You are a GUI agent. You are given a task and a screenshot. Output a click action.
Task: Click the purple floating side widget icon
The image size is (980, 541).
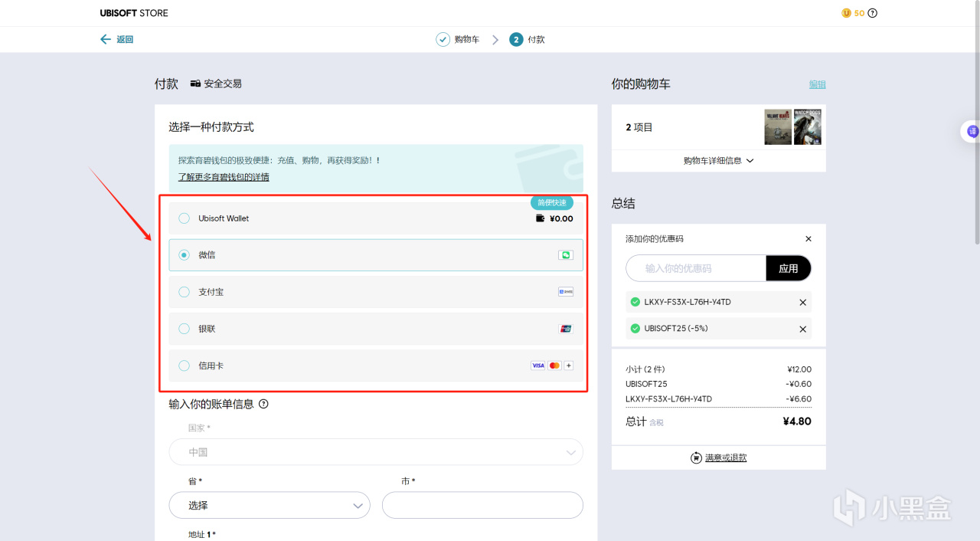972,132
